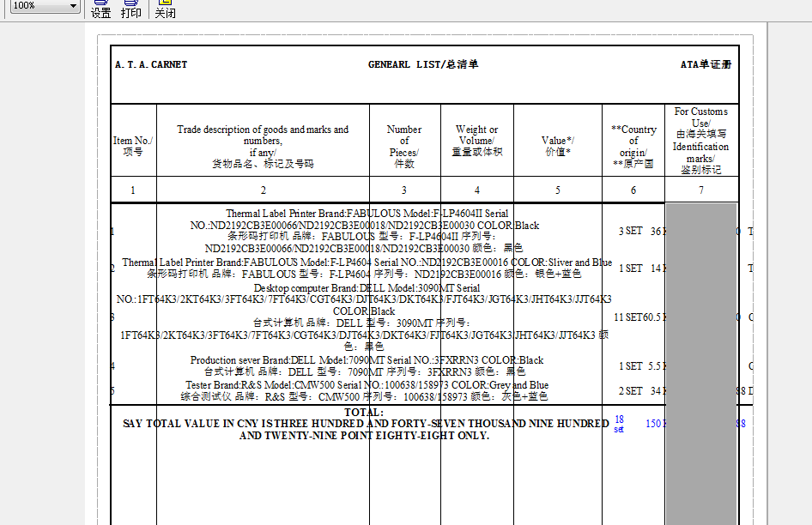Screen dimensions: 812x525
Task: Select the For Customs Use header cell
Action: coord(700,141)
